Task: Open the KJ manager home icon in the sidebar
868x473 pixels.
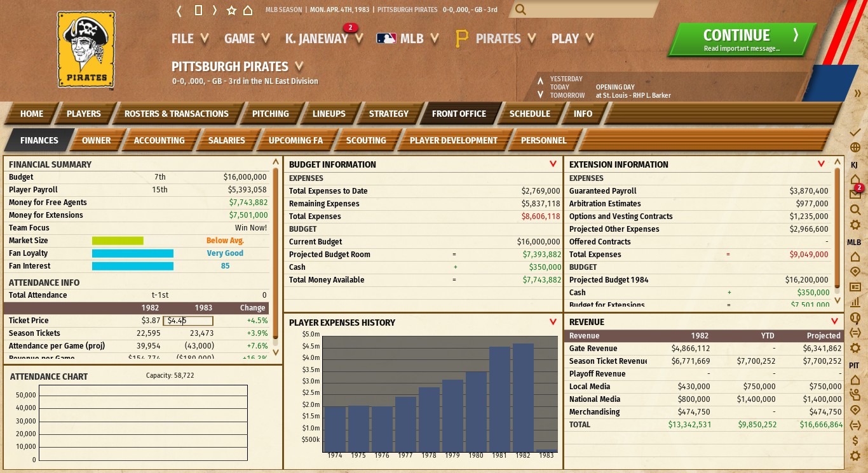Action: (855, 180)
